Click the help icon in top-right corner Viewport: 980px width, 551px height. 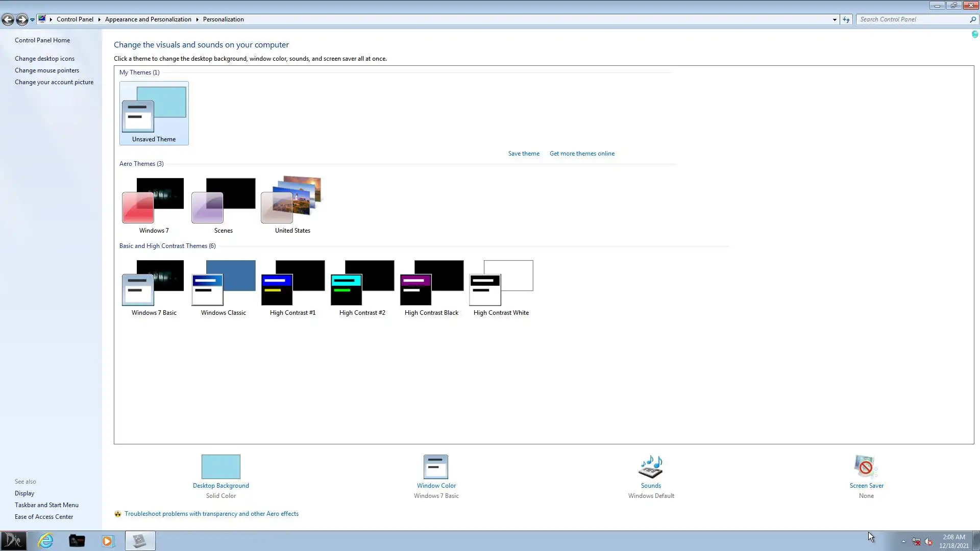click(x=974, y=34)
